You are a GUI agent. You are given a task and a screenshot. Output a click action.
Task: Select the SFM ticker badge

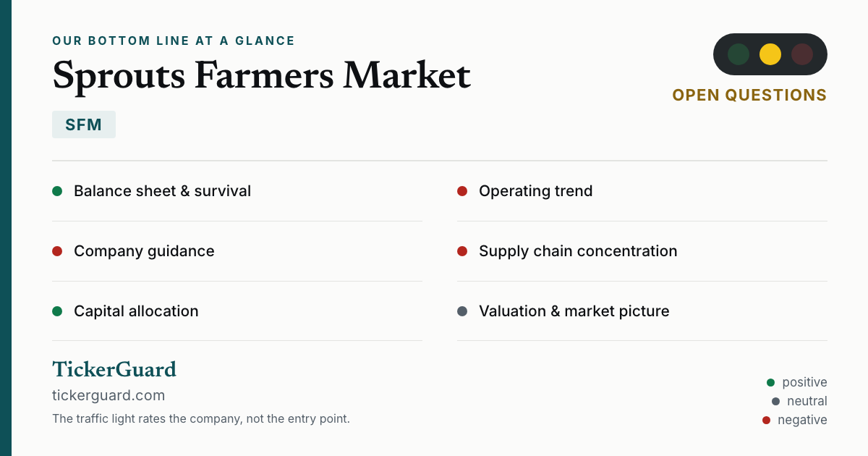[84, 124]
